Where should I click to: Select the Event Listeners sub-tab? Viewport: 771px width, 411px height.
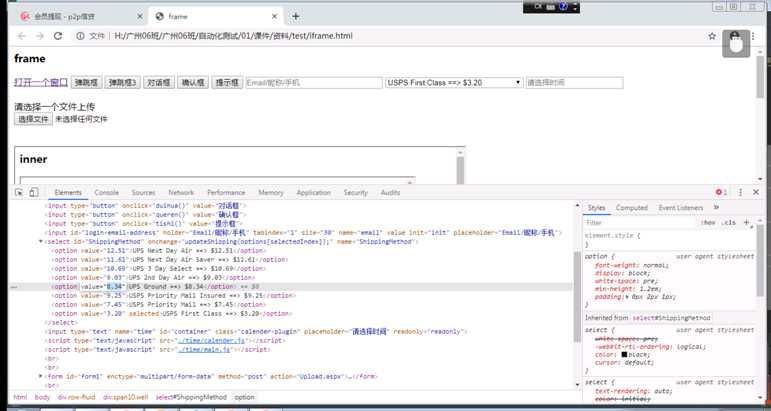point(681,207)
